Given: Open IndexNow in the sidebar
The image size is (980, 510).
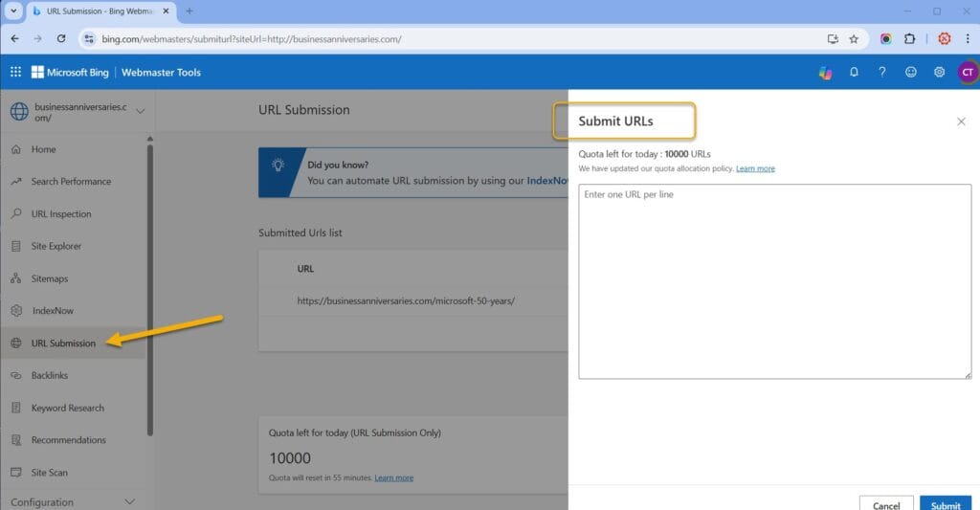Looking at the screenshot, I should coord(53,311).
